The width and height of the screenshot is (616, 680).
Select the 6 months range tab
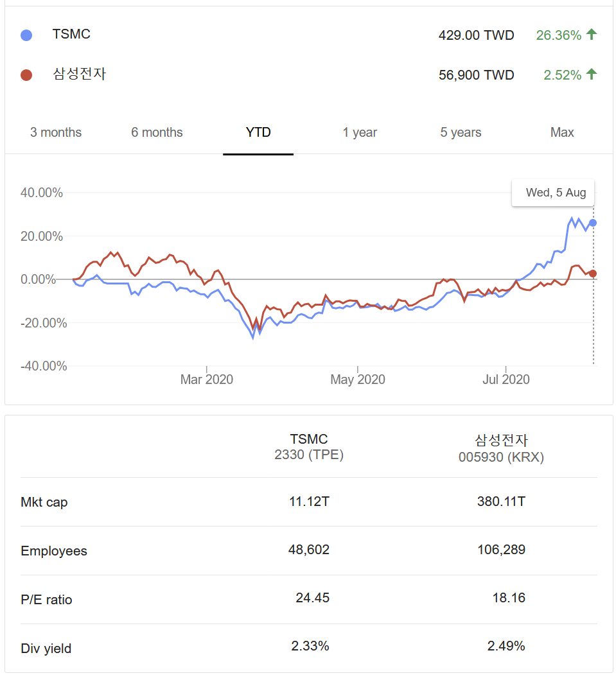tap(157, 132)
